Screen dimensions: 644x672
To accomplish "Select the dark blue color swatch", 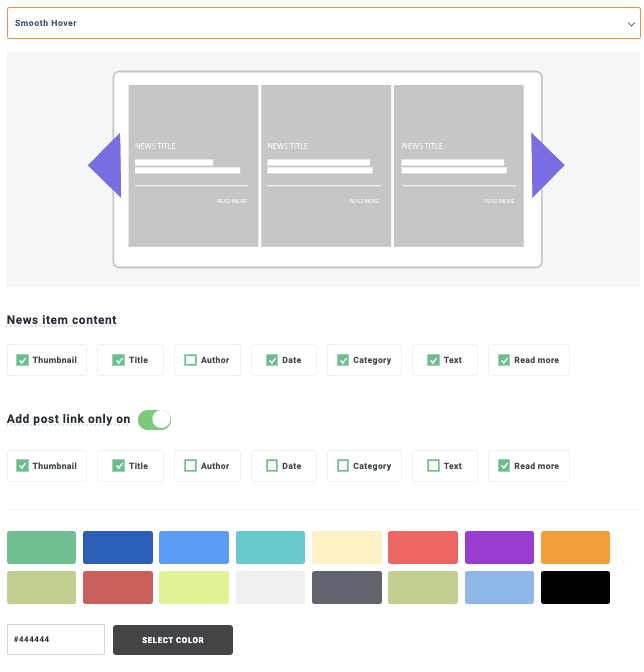I will [x=118, y=548].
